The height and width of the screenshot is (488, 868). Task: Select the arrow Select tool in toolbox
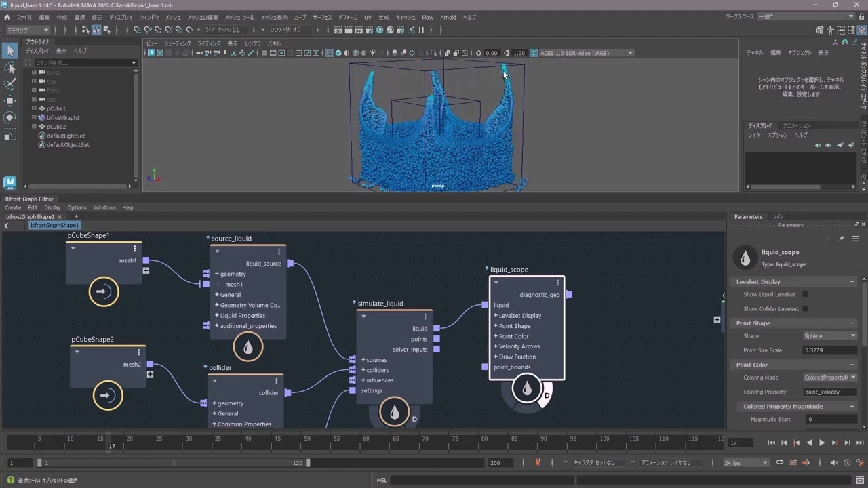tap(10, 51)
